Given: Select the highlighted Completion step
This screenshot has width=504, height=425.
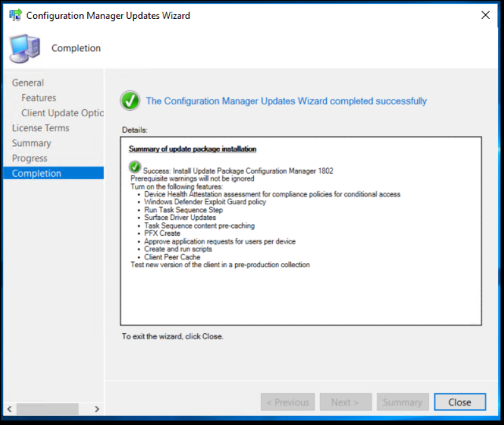Looking at the screenshot, I should coord(53,173).
